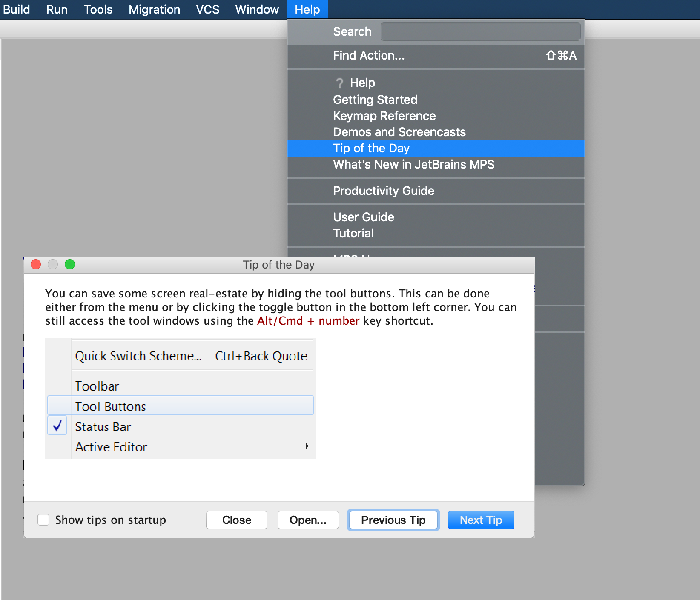The image size is (700, 600).
Task: Open the Window menu
Action: (257, 9)
